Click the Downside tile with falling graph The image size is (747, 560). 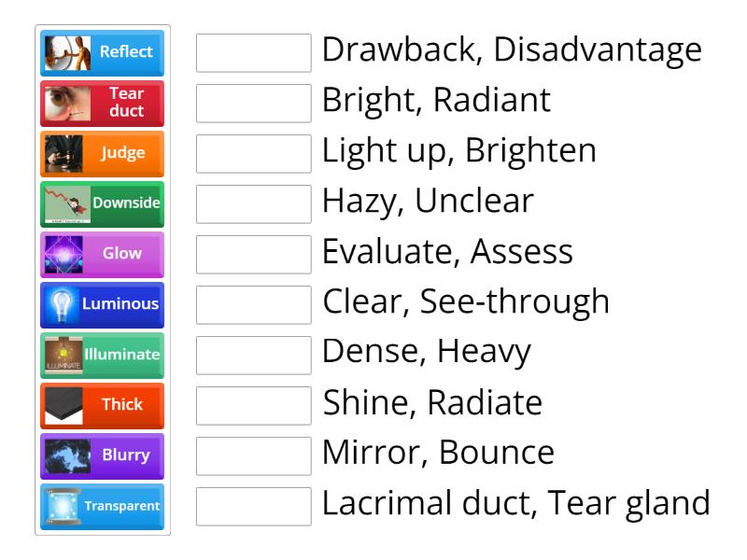tap(102, 204)
